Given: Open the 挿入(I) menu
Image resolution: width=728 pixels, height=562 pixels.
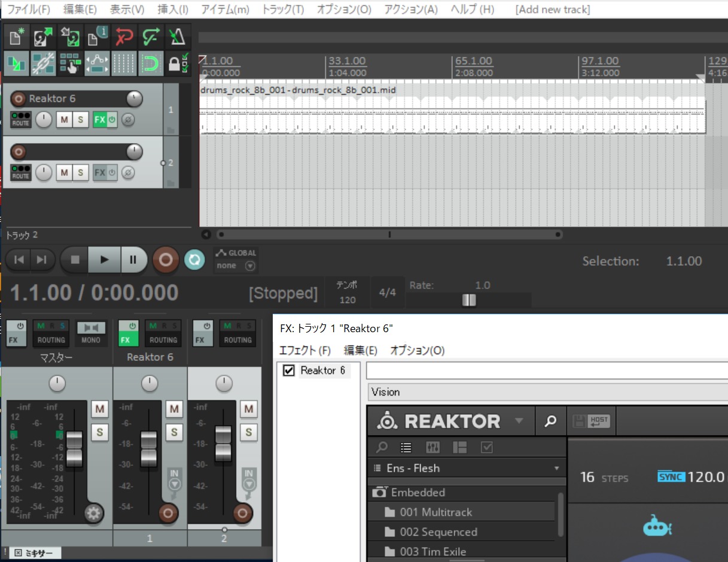Looking at the screenshot, I should [x=172, y=10].
